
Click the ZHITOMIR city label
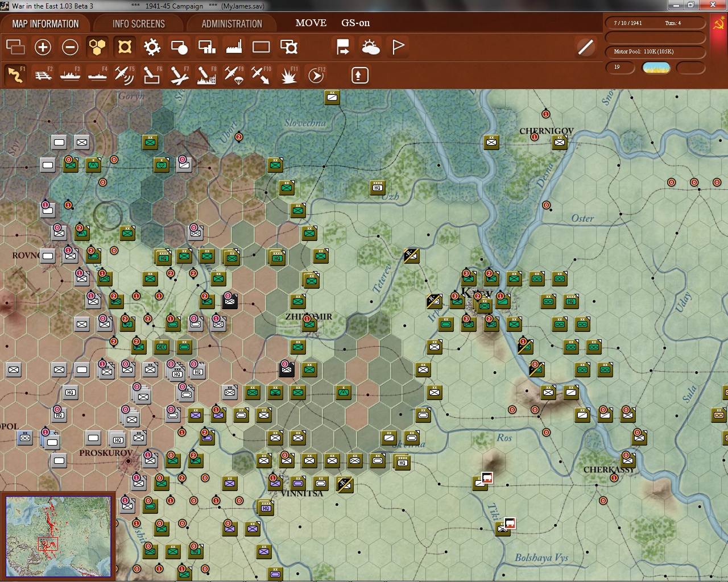point(309,317)
